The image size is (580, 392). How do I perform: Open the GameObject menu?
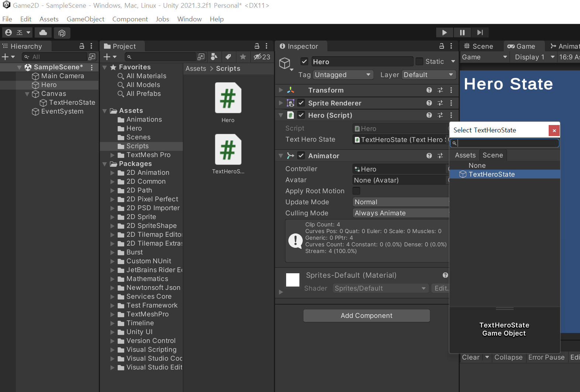86,19
